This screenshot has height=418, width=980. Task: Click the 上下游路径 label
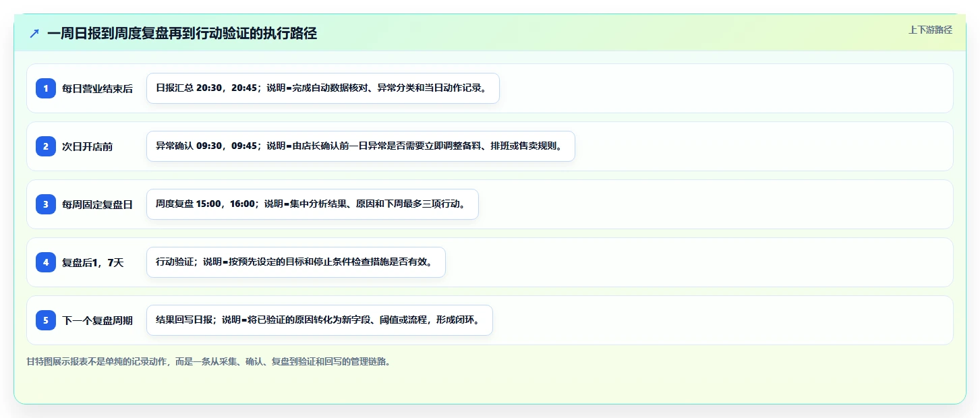930,30
